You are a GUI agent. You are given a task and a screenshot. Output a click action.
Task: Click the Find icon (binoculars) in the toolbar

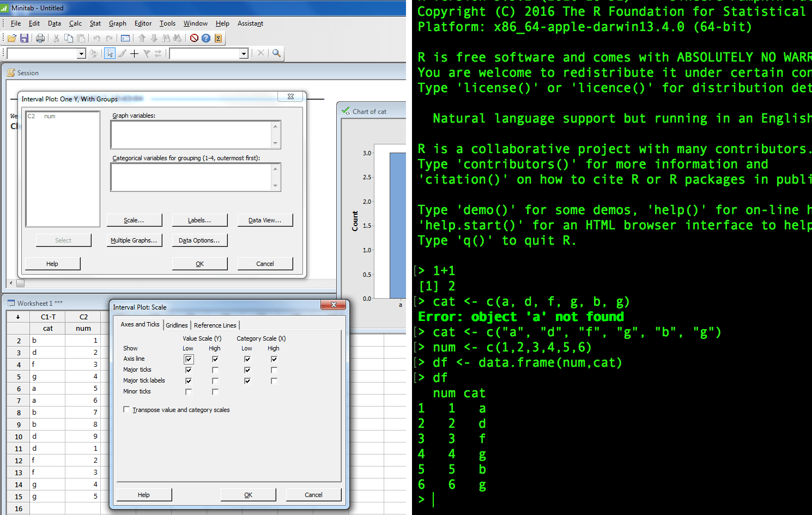click(167, 38)
